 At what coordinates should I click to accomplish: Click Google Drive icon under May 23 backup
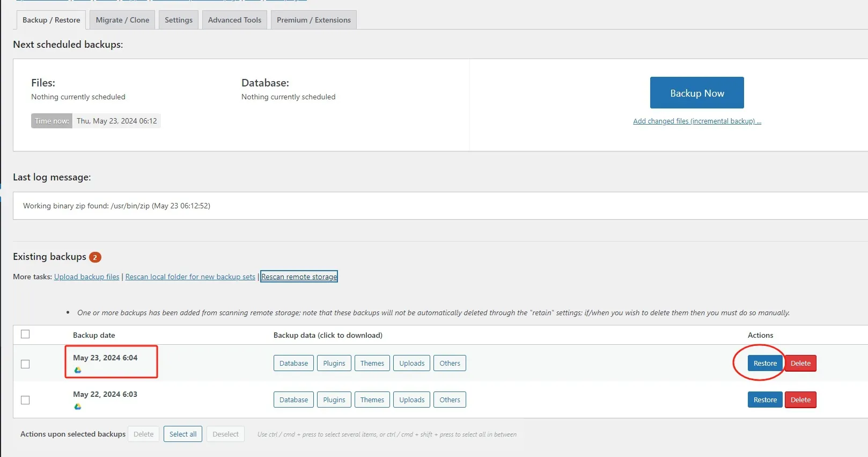click(78, 370)
